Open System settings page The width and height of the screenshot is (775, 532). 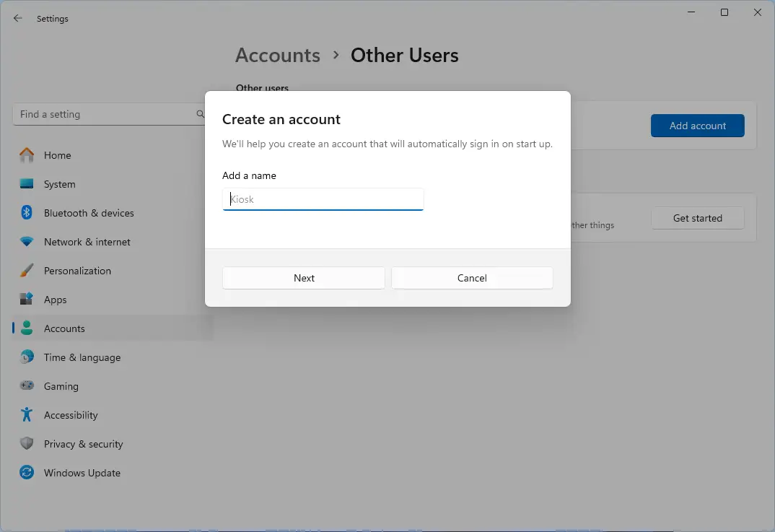click(113, 184)
